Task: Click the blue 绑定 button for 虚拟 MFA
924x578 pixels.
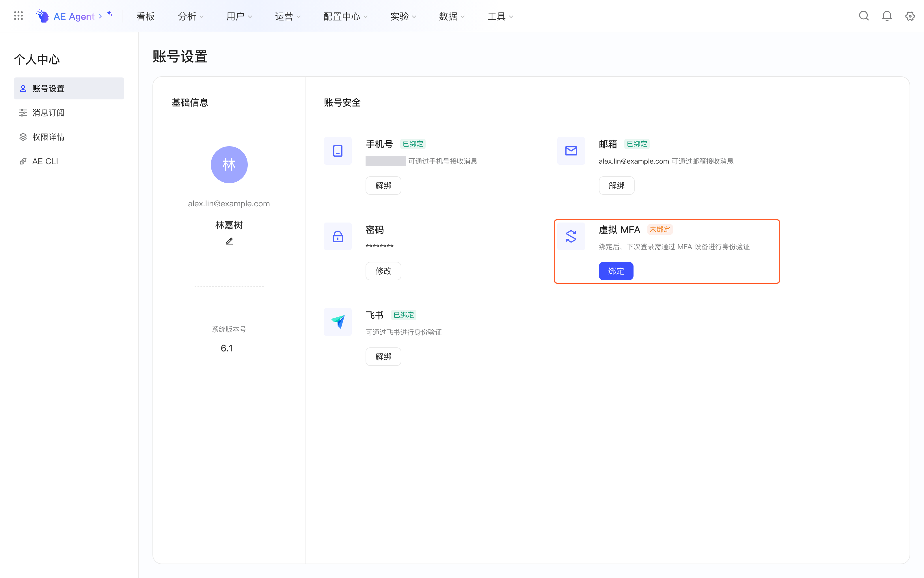Action: pyautogui.click(x=616, y=271)
